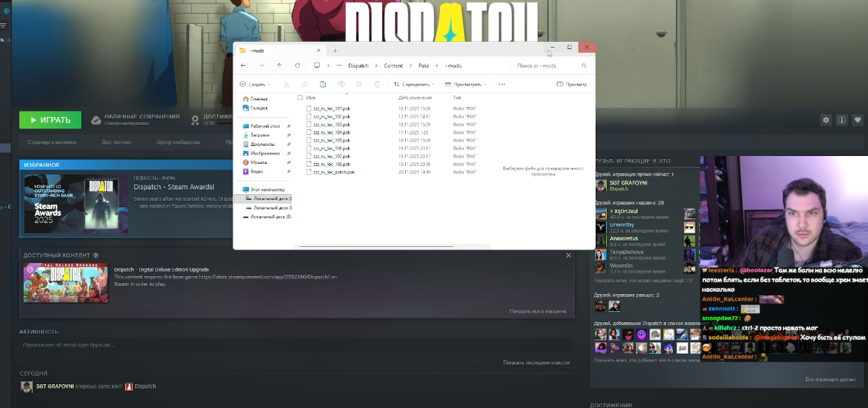Click the Cut scissors icon in Explorer toolbar
The height and width of the screenshot is (408, 868).
(287, 84)
